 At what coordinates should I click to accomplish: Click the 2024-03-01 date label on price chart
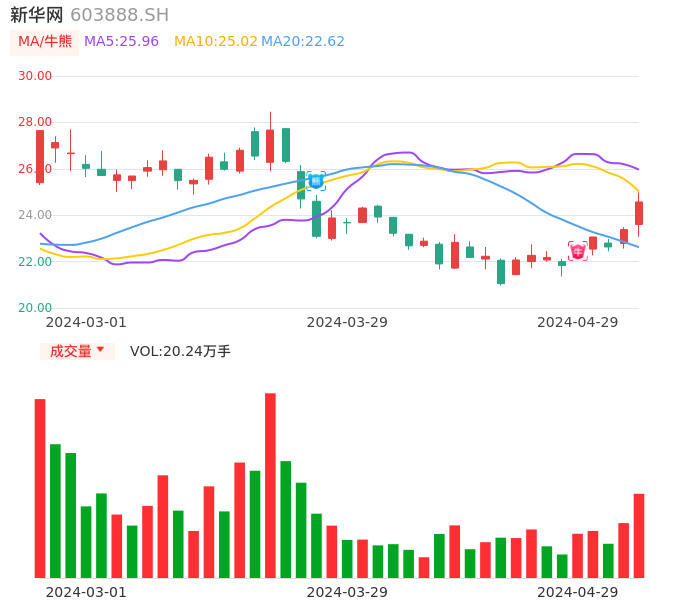click(x=86, y=321)
